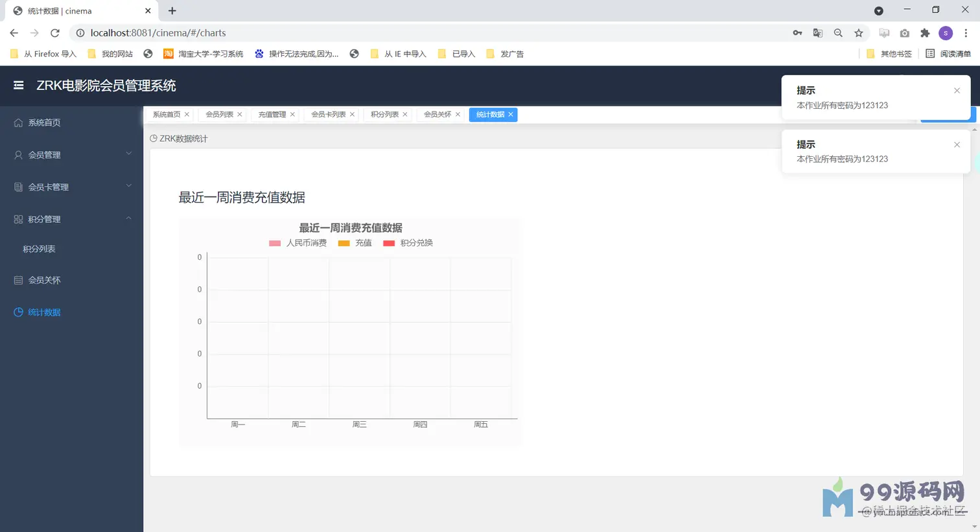Bookmark this page with star icon
The height and width of the screenshot is (532, 980).
tap(859, 33)
